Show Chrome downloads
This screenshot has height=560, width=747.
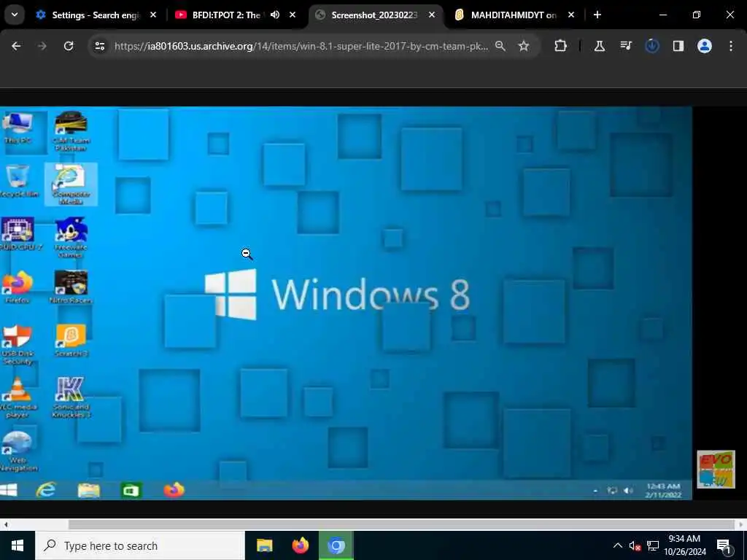click(x=652, y=46)
